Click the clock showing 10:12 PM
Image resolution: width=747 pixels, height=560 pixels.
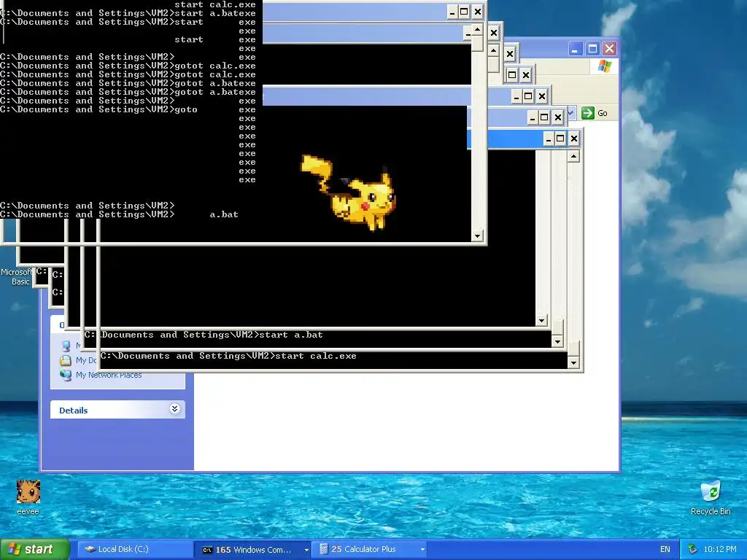720,550
